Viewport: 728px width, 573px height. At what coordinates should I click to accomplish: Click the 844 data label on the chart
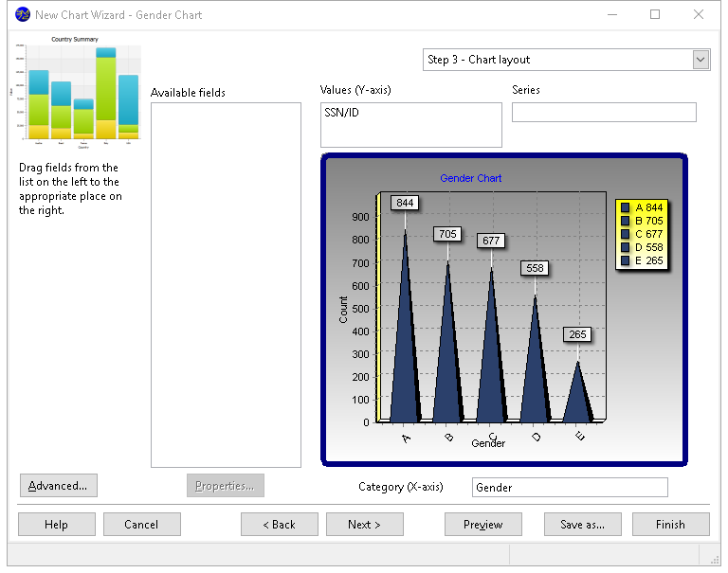(405, 203)
